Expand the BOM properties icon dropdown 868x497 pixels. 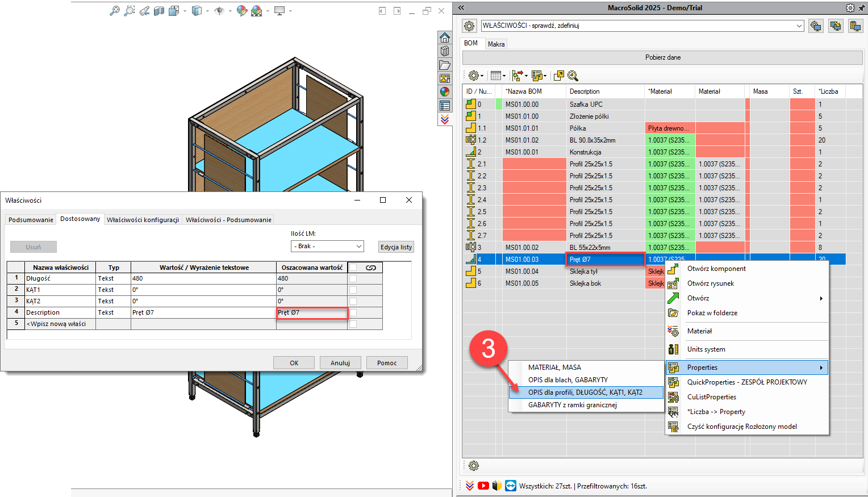(x=545, y=76)
